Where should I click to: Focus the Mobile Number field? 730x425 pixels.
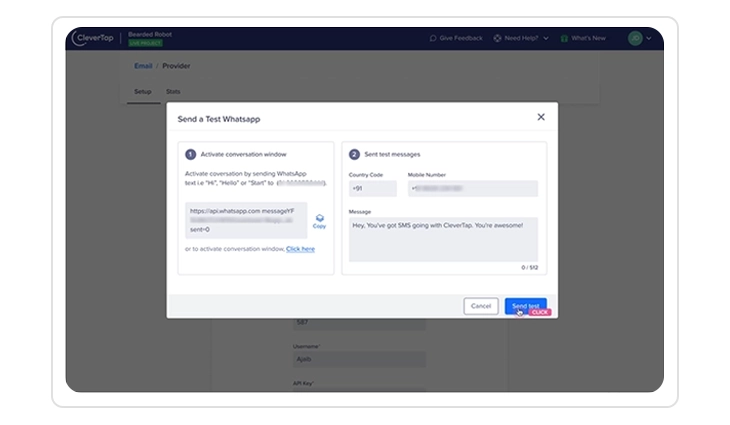click(x=473, y=189)
